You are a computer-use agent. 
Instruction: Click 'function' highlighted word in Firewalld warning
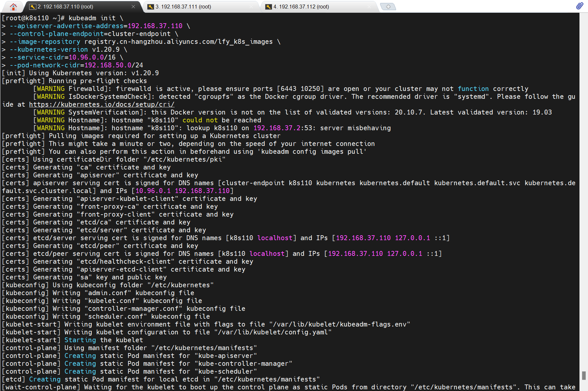pyautogui.click(x=473, y=89)
